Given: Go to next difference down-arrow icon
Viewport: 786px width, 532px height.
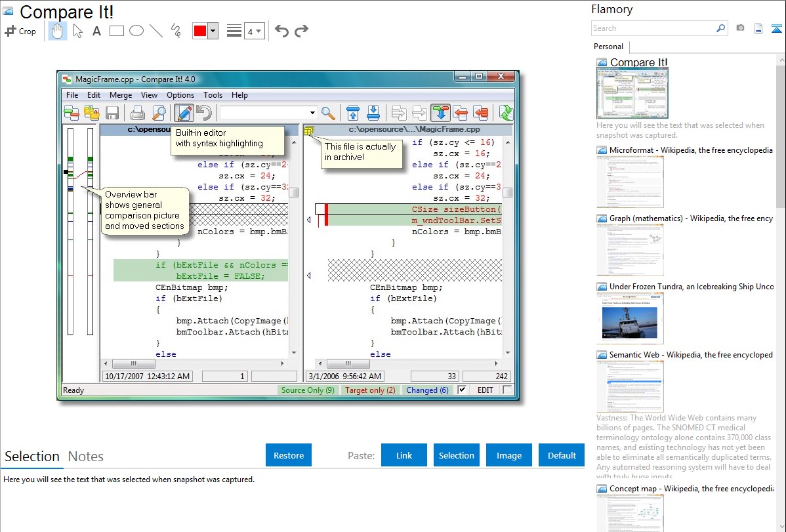Looking at the screenshot, I should click(373, 113).
